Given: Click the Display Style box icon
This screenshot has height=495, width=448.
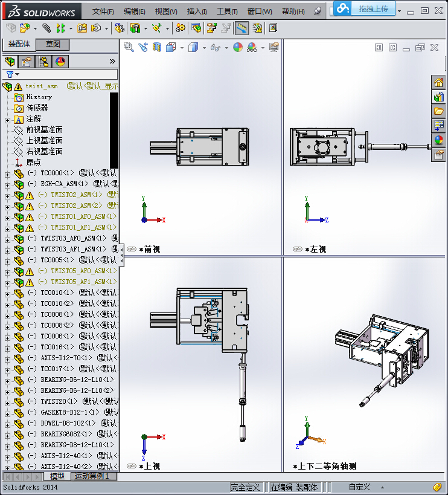Looking at the screenshot, I should coord(193,47).
